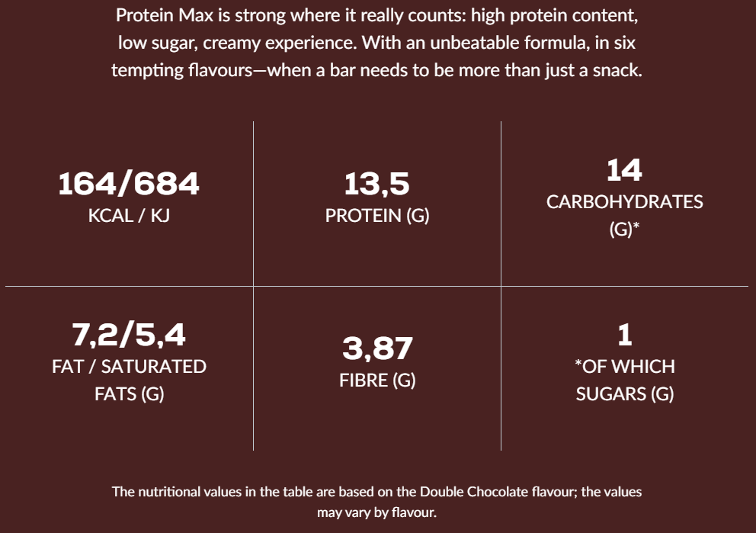Click the words "Protein Max" in the intro
Screen dimensions: 756x533
coord(155,15)
